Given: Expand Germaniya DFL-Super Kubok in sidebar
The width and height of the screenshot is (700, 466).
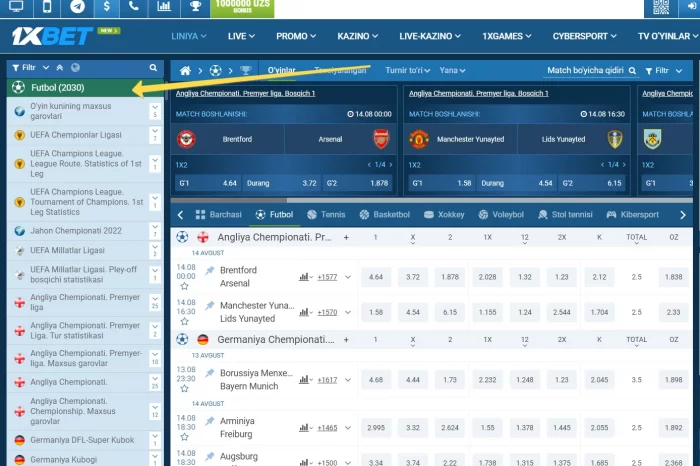Looking at the screenshot, I should click(x=154, y=440).
